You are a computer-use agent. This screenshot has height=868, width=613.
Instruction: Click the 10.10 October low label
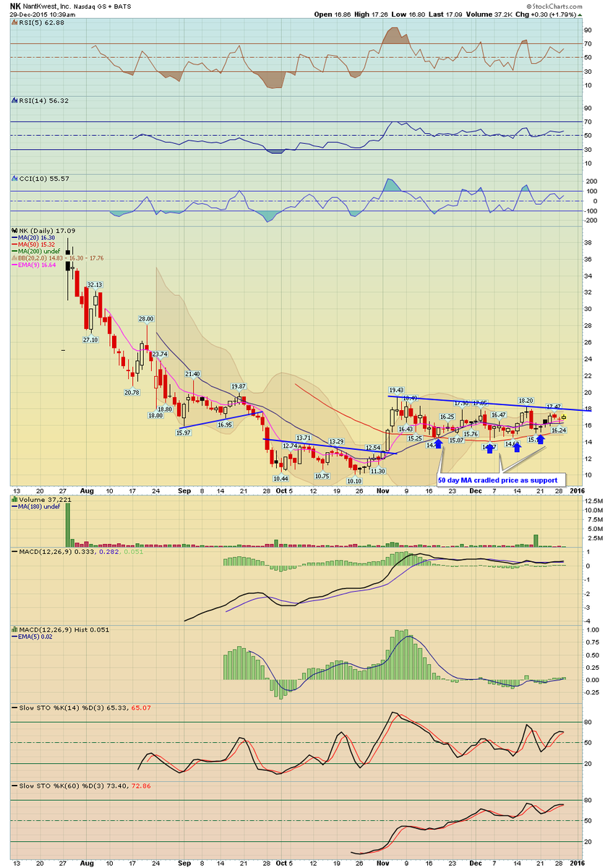[x=354, y=480]
